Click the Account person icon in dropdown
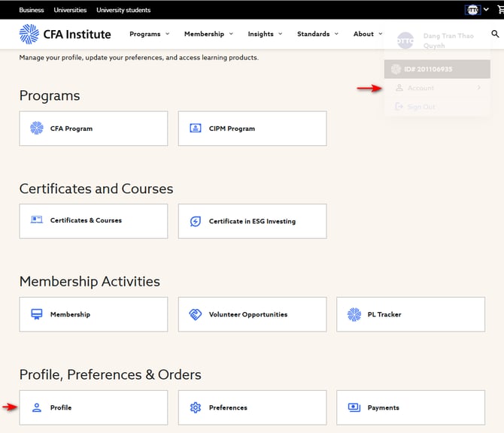This screenshot has height=433, width=504. click(399, 88)
